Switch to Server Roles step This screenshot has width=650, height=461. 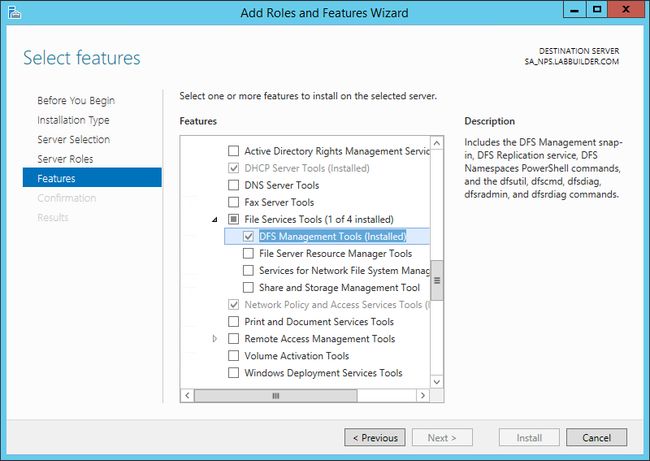[65, 159]
